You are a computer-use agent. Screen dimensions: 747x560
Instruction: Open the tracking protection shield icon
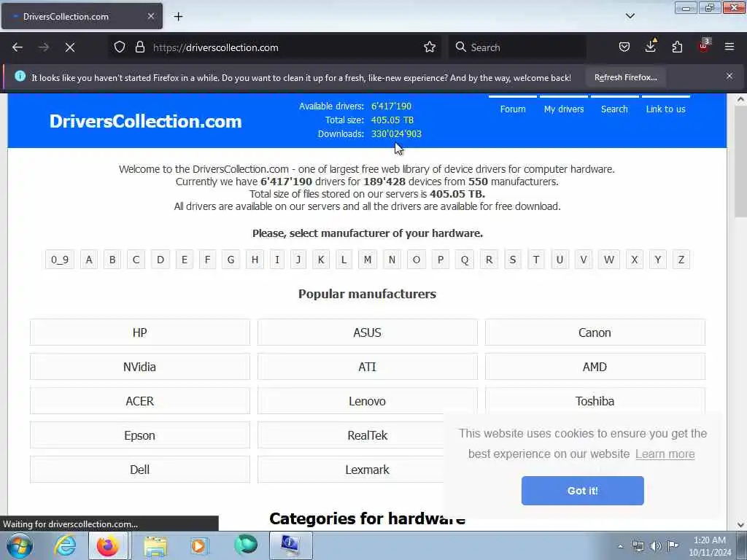[x=120, y=47]
